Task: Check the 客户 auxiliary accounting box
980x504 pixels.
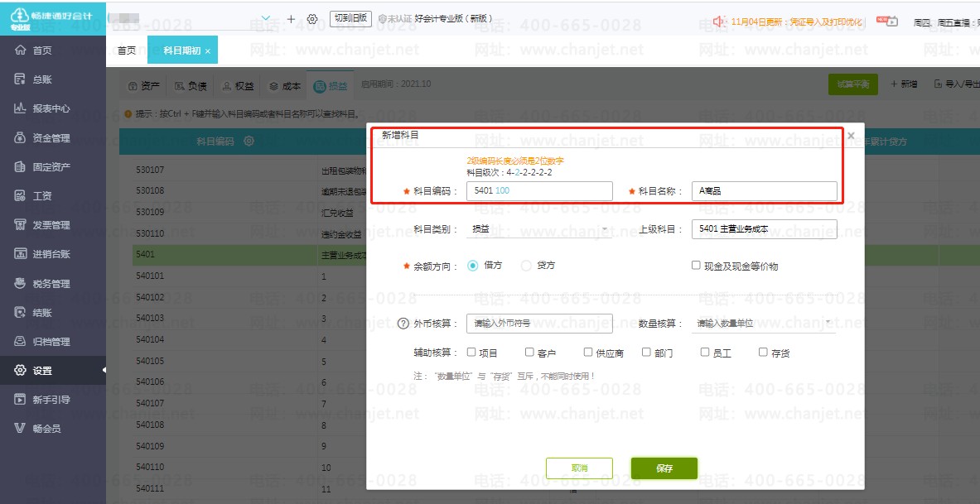Action: point(529,353)
